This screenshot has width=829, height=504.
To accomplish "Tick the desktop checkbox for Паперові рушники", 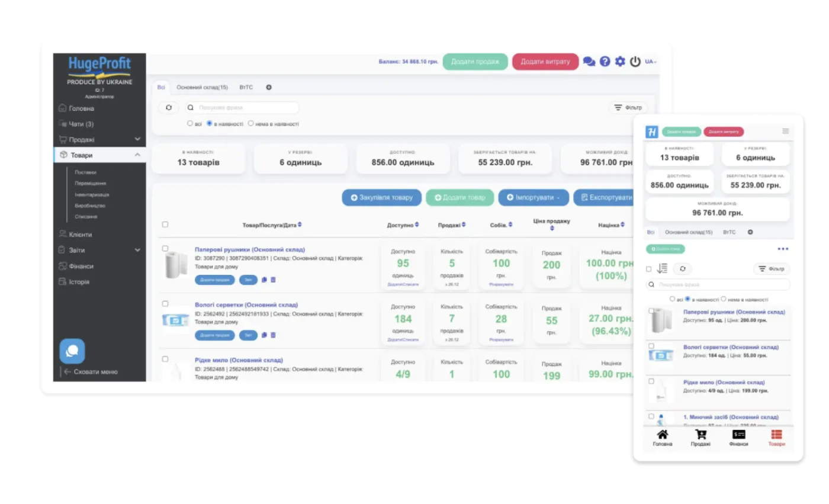I will [165, 249].
